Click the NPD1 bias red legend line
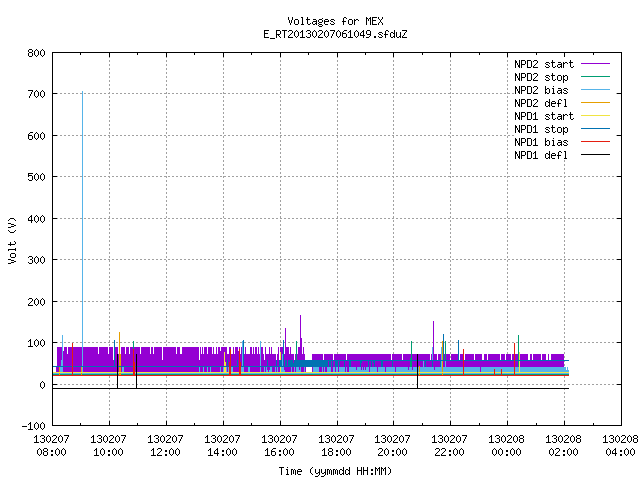Image resolution: width=640 pixels, height=480 pixels. (595, 142)
